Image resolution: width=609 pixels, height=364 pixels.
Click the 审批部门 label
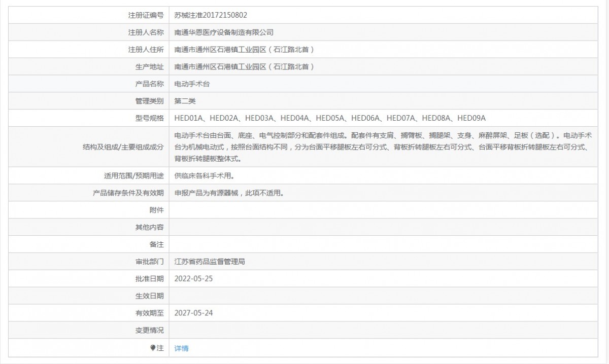tap(150, 262)
